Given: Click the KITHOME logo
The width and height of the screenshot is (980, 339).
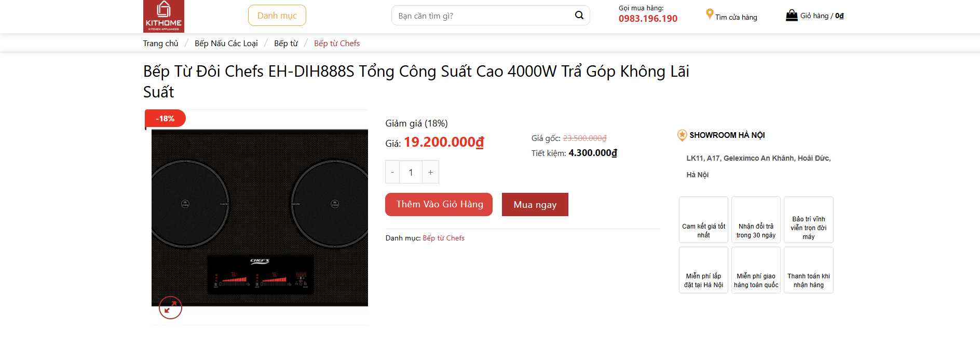Looking at the screenshot, I should pyautogui.click(x=164, y=16).
